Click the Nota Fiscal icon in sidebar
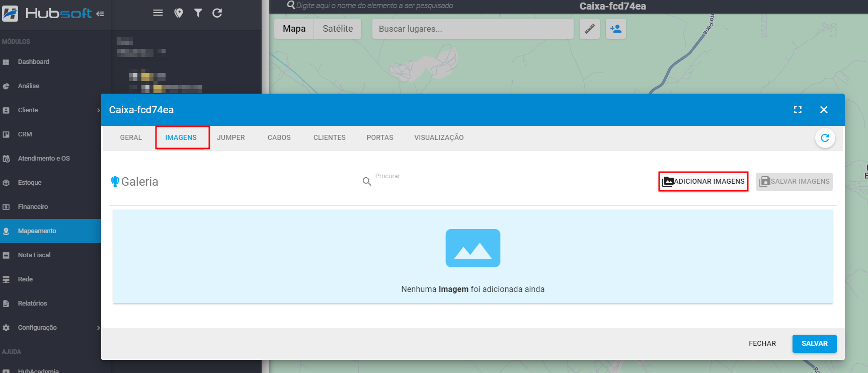This screenshot has height=373, width=868. pyautogui.click(x=6, y=255)
